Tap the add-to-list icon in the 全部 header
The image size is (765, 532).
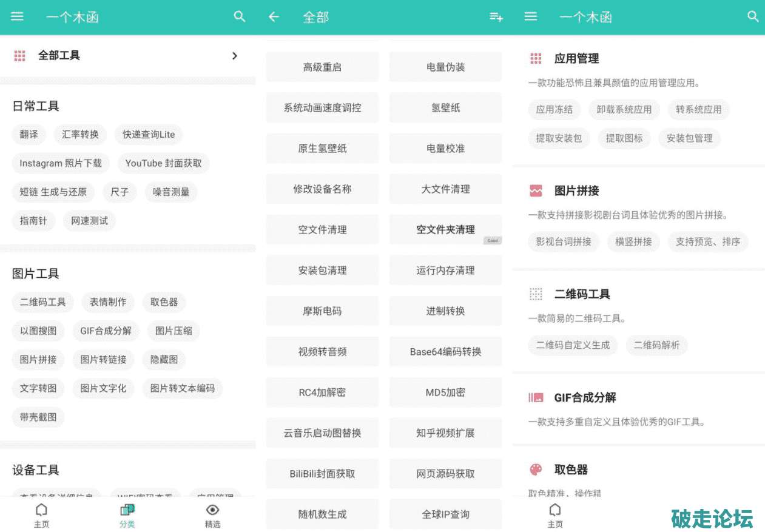click(496, 17)
